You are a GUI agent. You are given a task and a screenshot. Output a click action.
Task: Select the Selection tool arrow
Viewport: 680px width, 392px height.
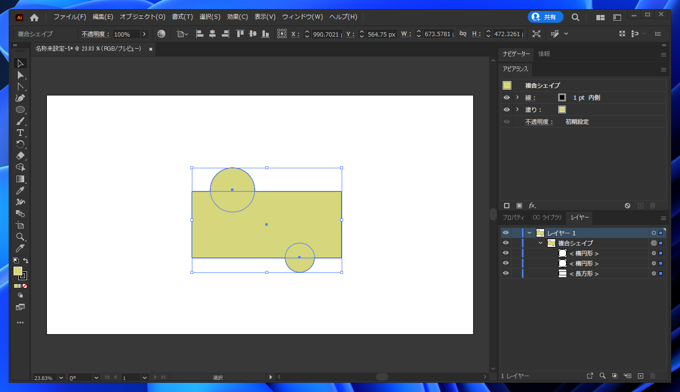(x=20, y=64)
